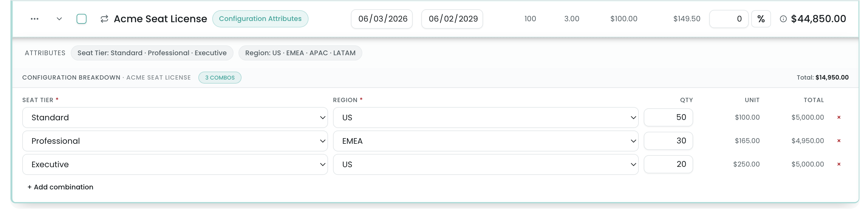
Task: Open the EMEA region dropdown
Action: click(486, 141)
